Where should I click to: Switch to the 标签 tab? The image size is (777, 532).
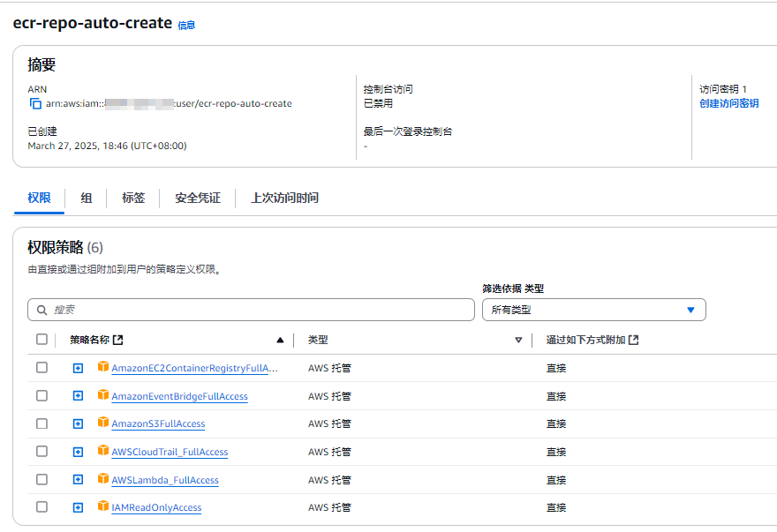(133, 198)
